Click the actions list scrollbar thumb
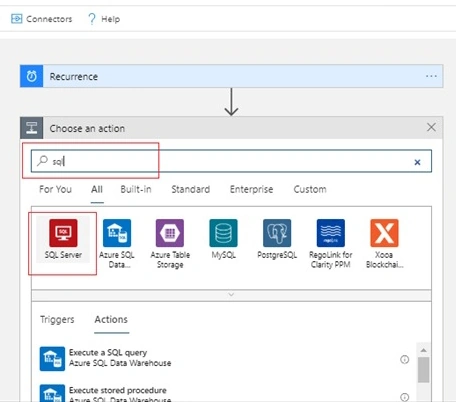 point(424,370)
